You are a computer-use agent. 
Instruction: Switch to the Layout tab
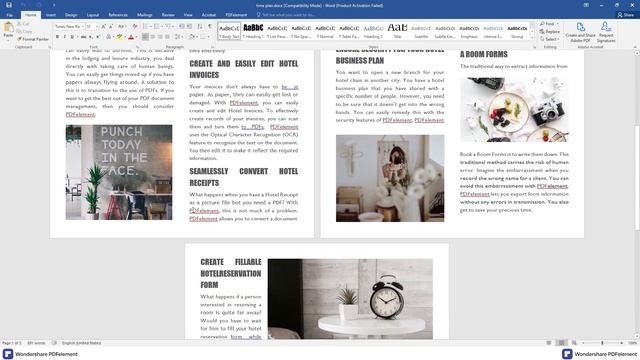[x=93, y=15]
